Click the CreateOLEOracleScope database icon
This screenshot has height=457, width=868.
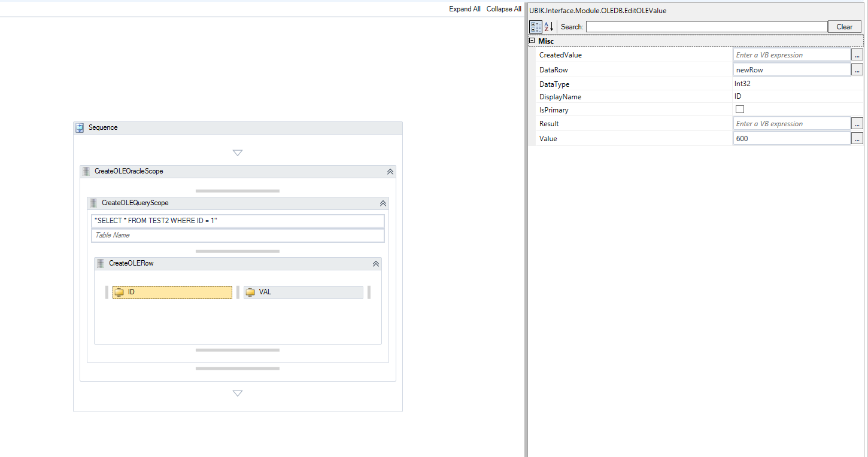tap(86, 171)
